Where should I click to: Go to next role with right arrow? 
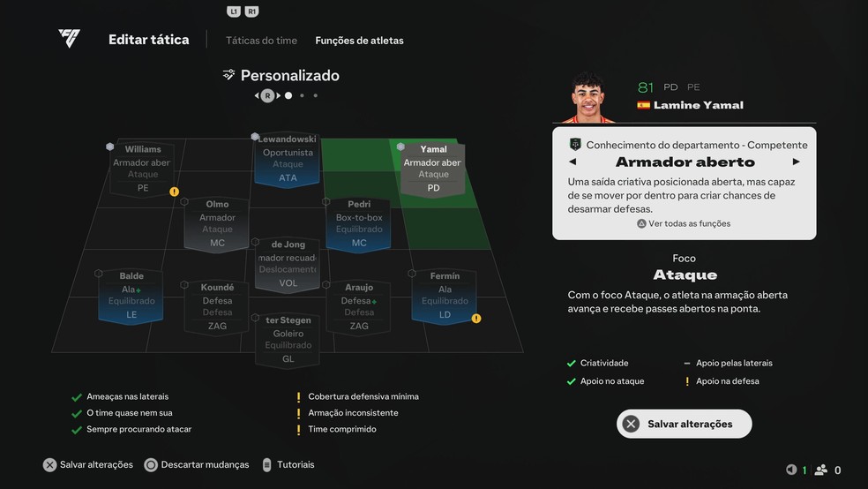click(x=796, y=162)
